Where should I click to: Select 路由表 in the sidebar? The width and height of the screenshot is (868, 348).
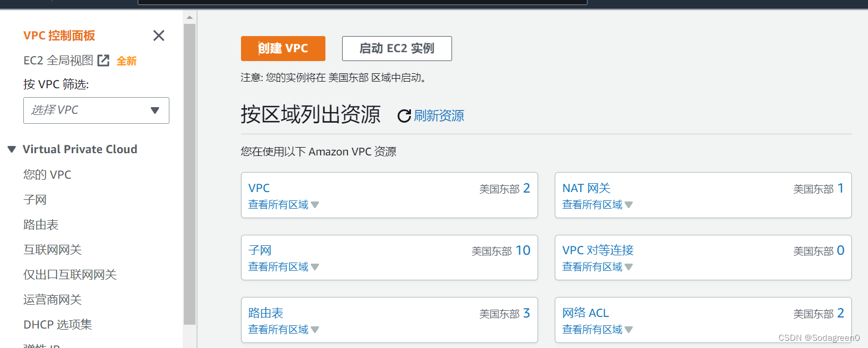(41, 225)
